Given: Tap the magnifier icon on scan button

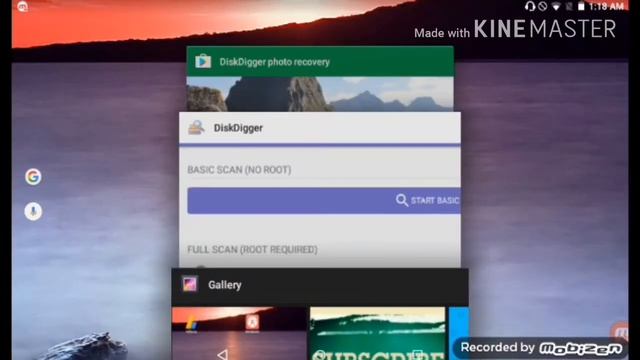Looking at the screenshot, I should click(402, 200).
